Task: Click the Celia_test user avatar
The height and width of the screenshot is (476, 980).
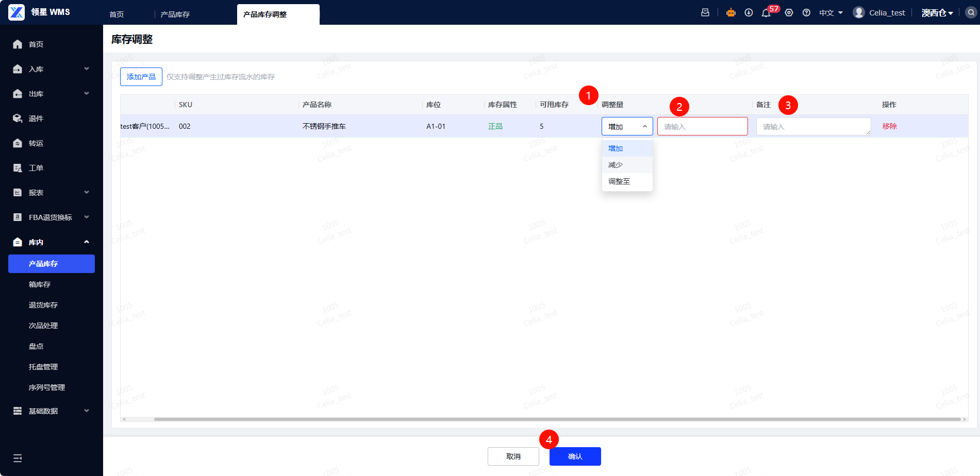Action: 858,12
